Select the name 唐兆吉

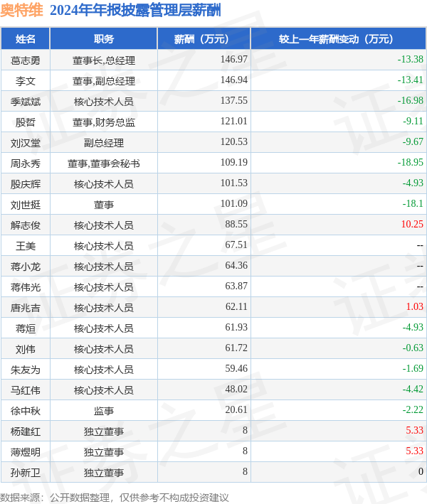tap(26, 308)
